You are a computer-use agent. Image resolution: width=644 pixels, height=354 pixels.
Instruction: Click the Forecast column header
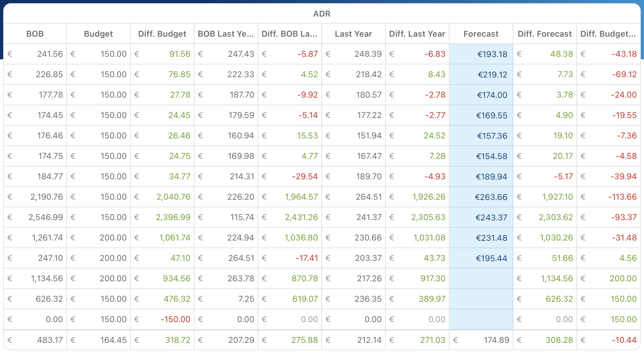point(481,34)
